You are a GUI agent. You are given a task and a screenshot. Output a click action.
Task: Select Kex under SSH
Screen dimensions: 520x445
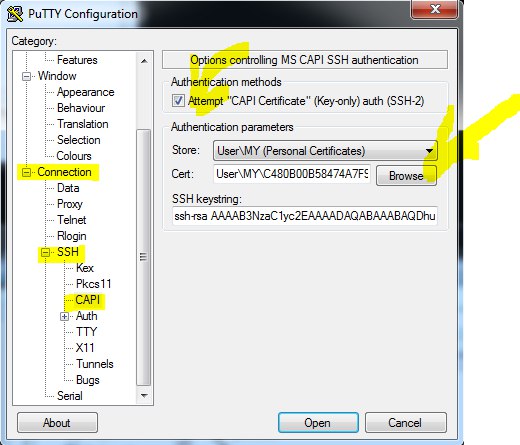coord(85,268)
